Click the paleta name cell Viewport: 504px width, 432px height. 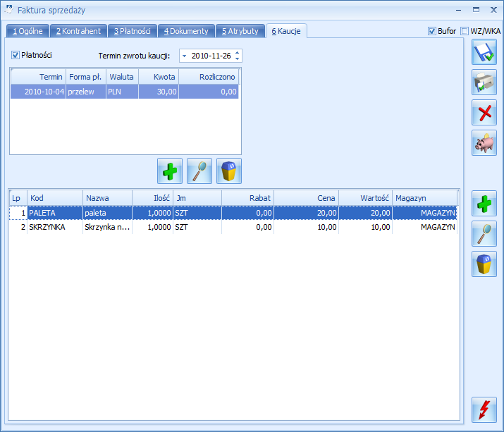tap(107, 213)
